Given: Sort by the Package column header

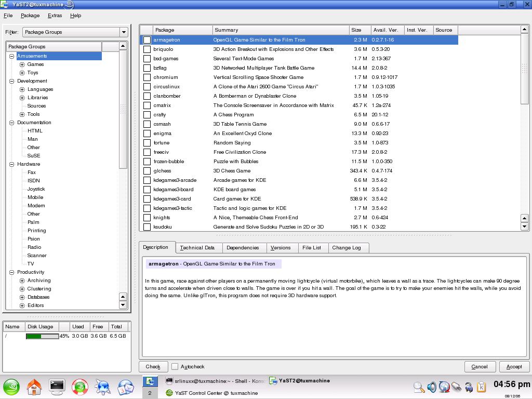Looking at the screenshot, I should pos(182,30).
